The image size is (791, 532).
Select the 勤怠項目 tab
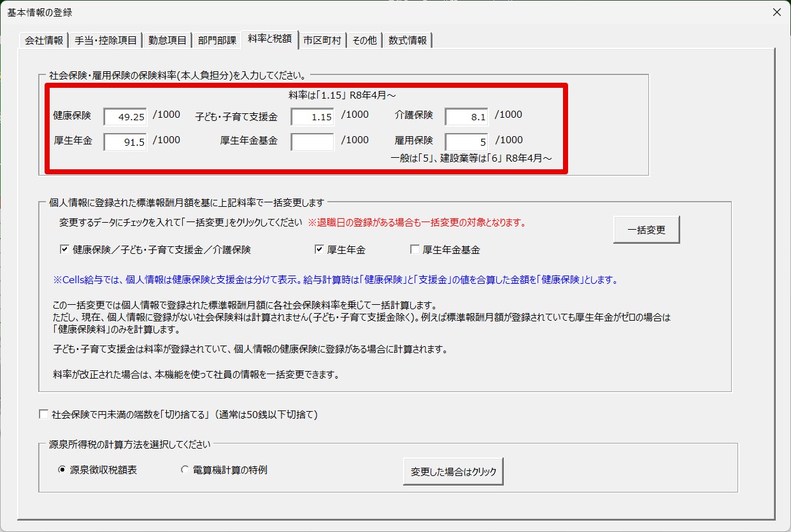click(x=167, y=40)
